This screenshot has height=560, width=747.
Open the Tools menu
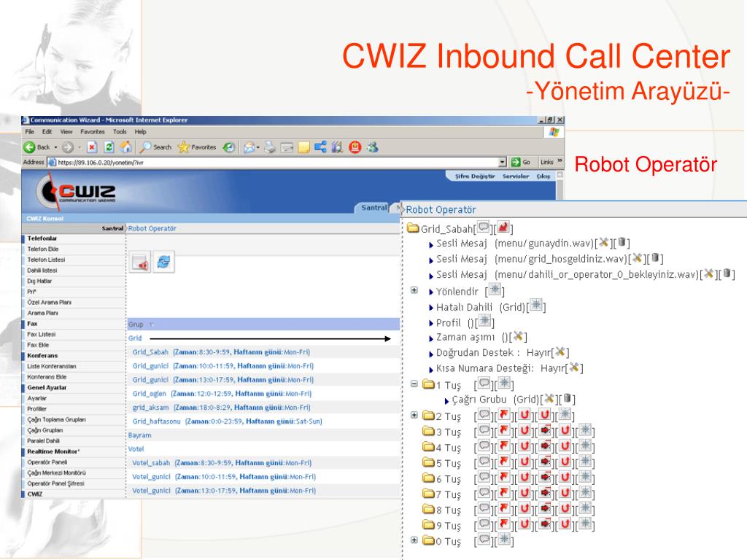[120, 132]
